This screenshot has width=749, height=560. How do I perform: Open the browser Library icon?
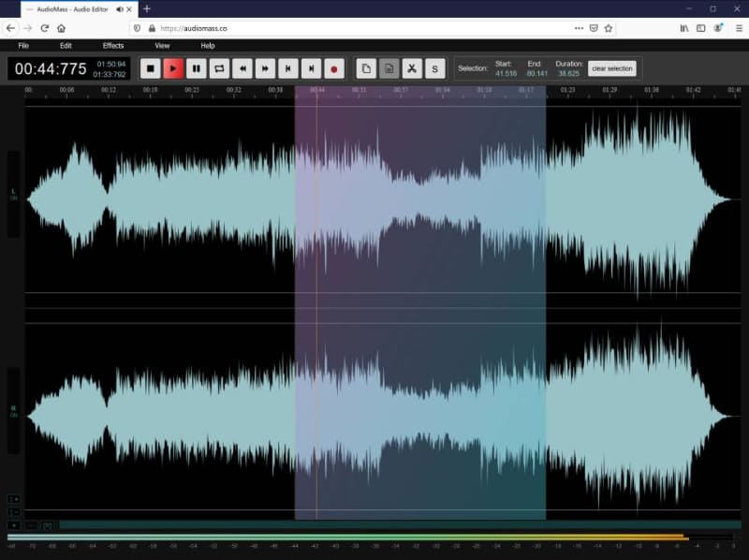[x=684, y=28]
